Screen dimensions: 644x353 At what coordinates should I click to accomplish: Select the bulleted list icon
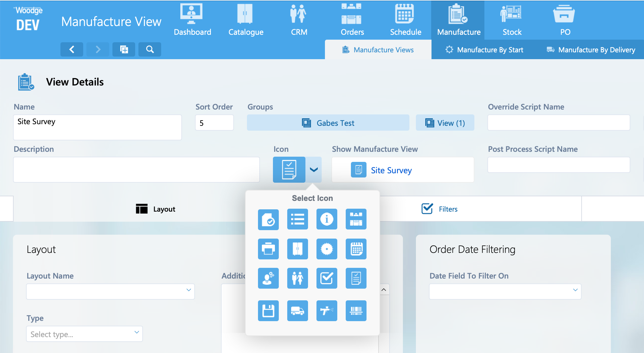[297, 219]
